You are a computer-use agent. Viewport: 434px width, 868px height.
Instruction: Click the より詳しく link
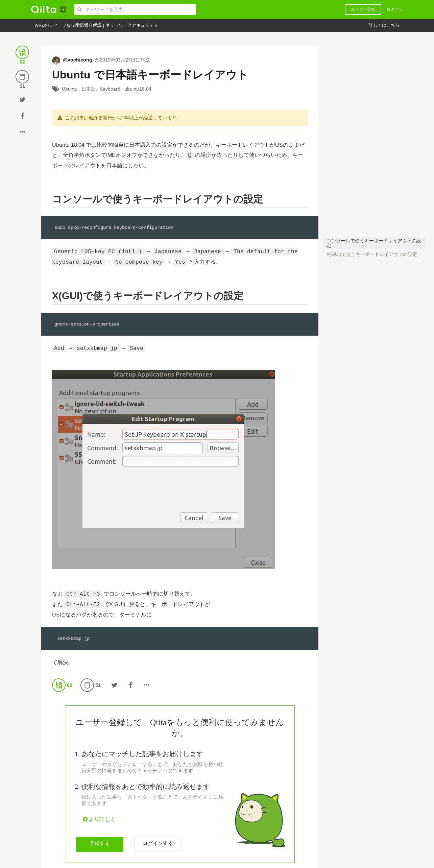99,819
